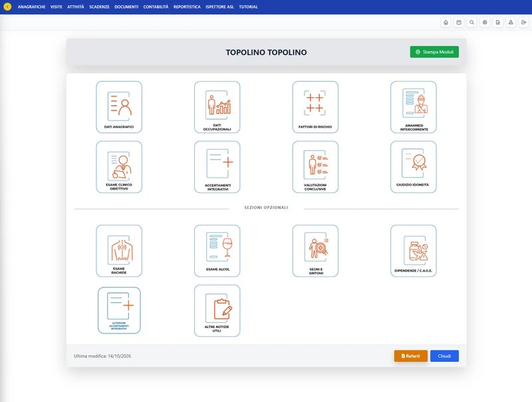Open the Esame Rachide optional section
The height and width of the screenshot is (402, 532).
[x=119, y=251]
